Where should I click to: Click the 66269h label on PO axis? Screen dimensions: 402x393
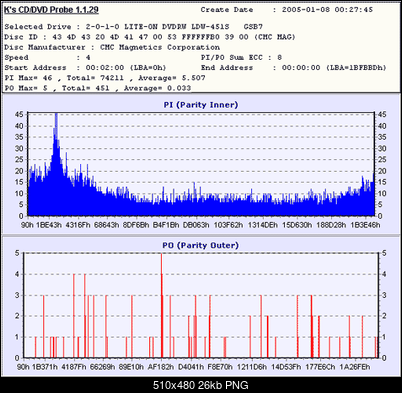tap(103, 367)
